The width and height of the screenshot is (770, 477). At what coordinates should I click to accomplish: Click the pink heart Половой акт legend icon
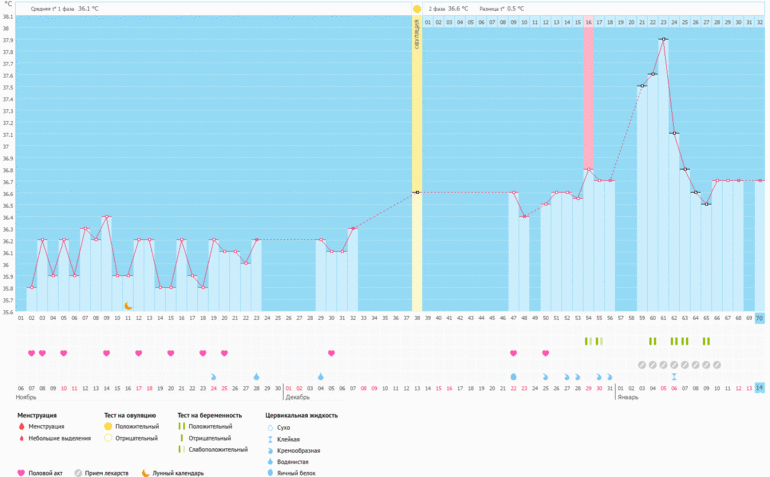(x=22, y=473)
